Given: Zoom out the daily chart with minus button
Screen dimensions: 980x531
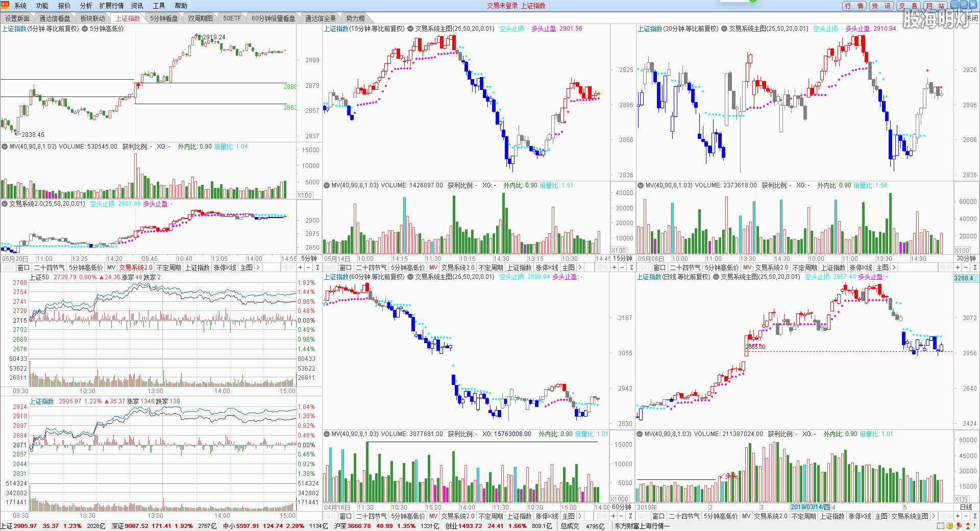Looking at the screenshot, I should pyautogui.click(x=966, y=516).
